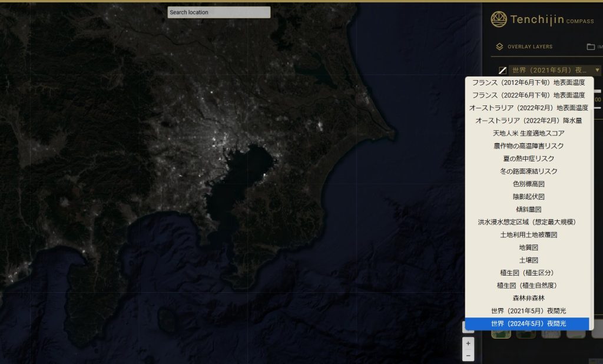
Task: Pick 森林非森林 overlay option
Action: [x=528, y=298]
